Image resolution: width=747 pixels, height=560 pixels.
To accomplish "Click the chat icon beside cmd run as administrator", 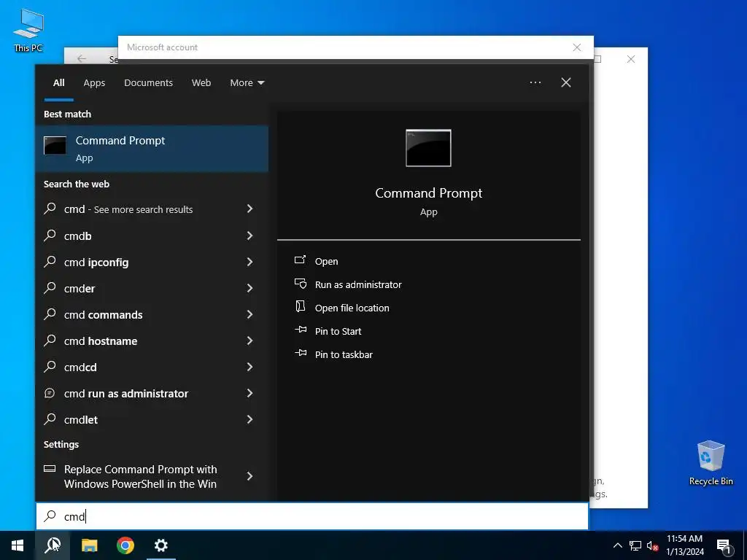I will tap(50, 393).
